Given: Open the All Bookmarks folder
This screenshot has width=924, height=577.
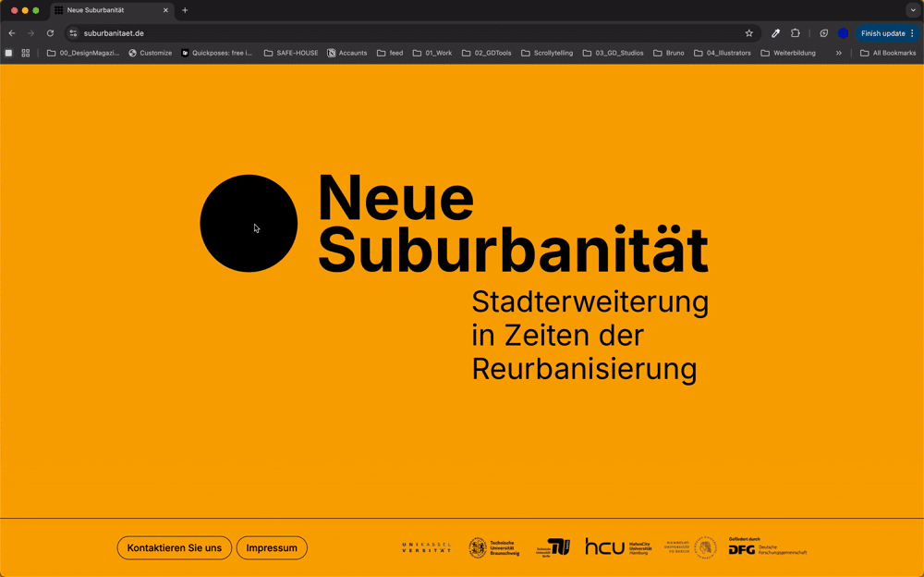Looking at the screenshot, I should (x=888, y=53).
